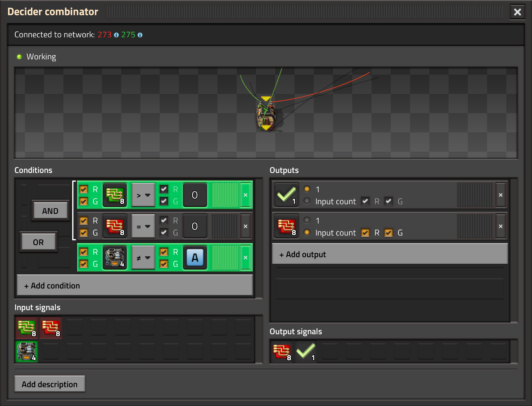Click drag handle of checkmark output row
Image resolution: width=532 pixels, height=406 pixels.
(x=475, y=195)
